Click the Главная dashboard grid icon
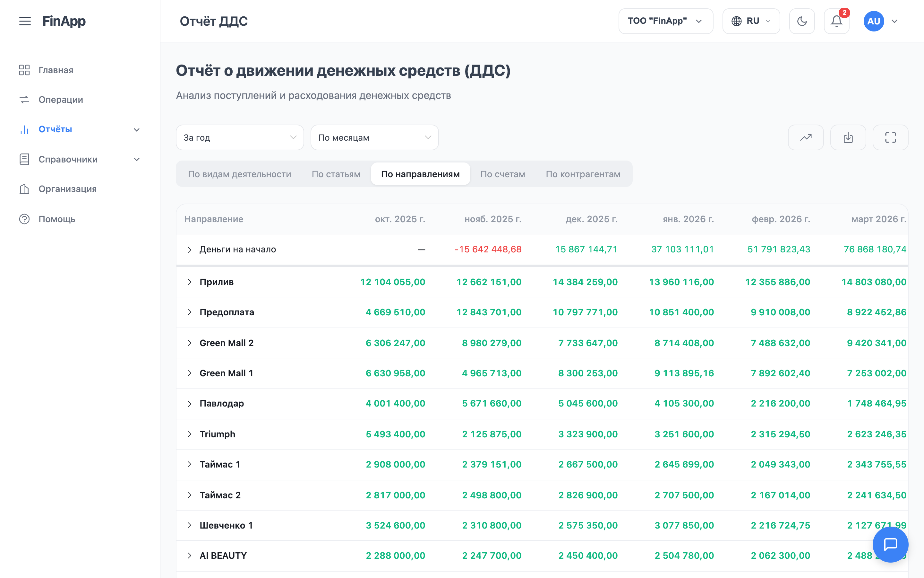 point(24,70)
